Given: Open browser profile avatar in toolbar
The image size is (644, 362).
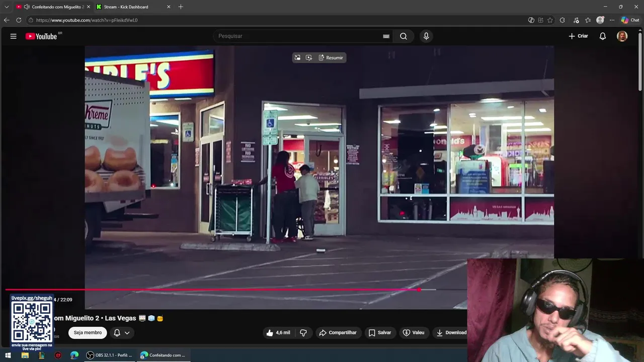Looking at the screenshot, I should point(600,20).
